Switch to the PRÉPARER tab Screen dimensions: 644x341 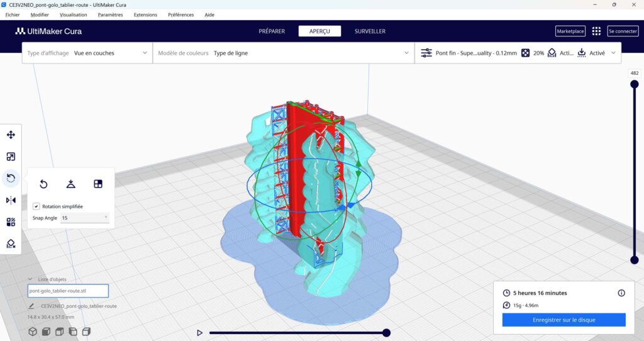(272, 31)
